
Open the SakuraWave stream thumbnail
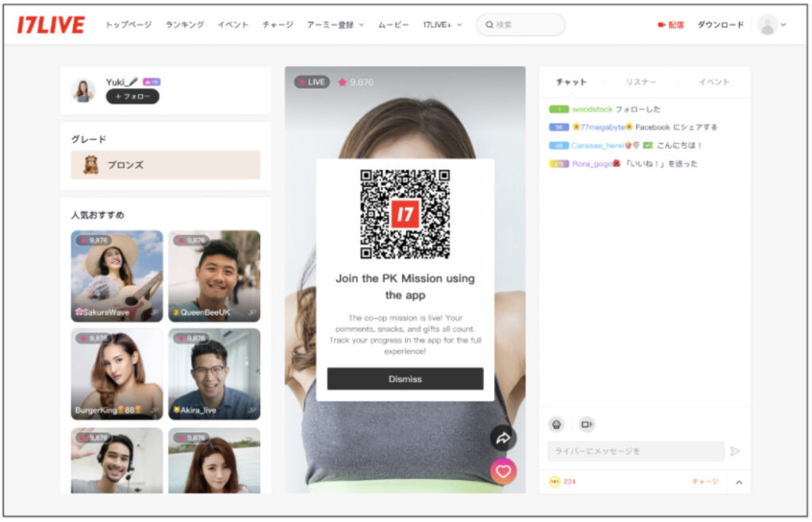click(117, 276)
